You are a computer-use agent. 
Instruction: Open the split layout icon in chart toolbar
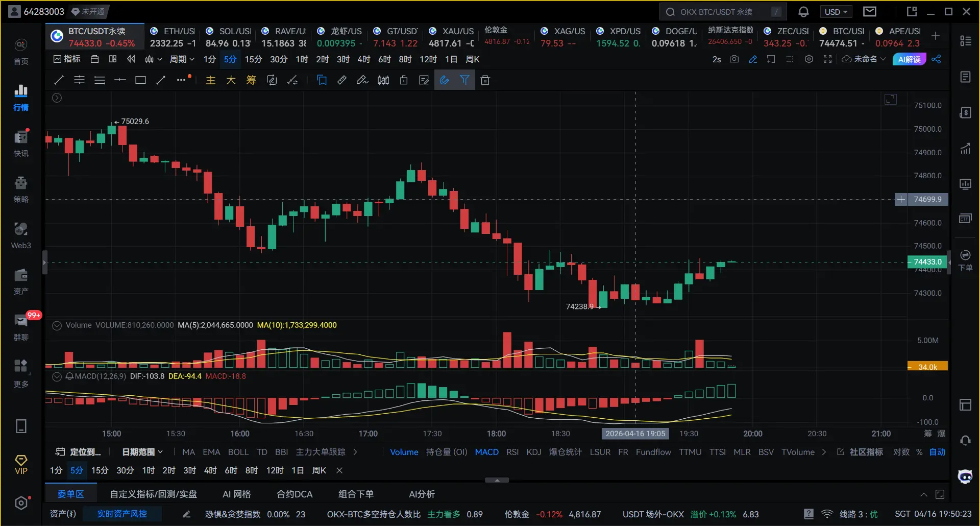113,59
